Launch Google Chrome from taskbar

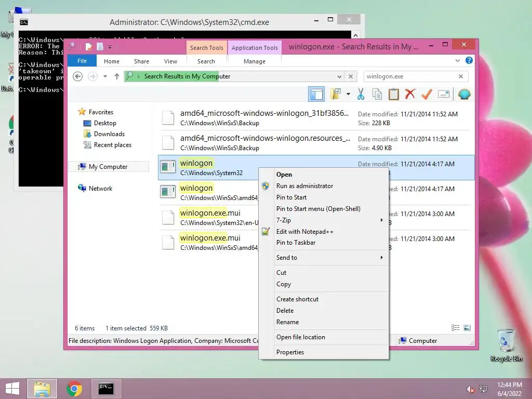point(74,389)
